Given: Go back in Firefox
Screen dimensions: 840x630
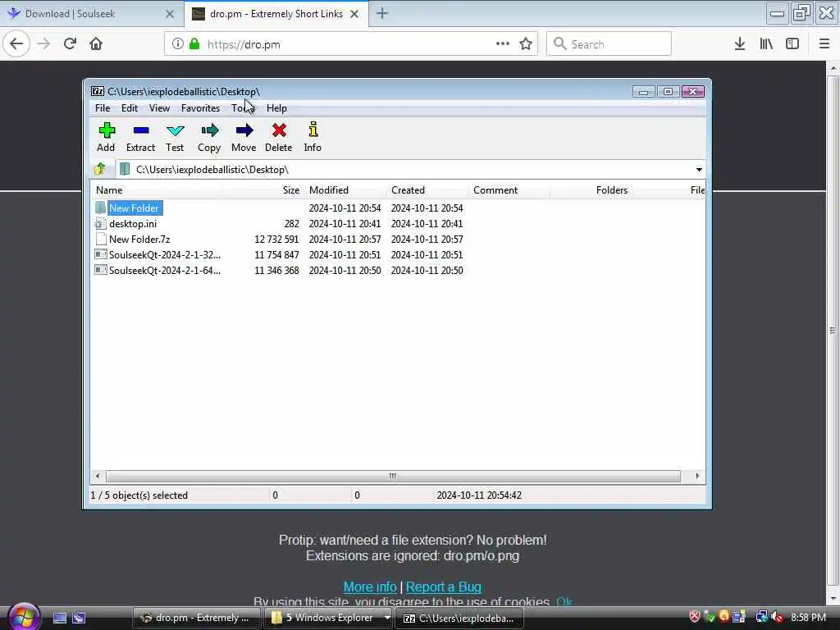Looking at the screenshot, I should click(16, 44).
